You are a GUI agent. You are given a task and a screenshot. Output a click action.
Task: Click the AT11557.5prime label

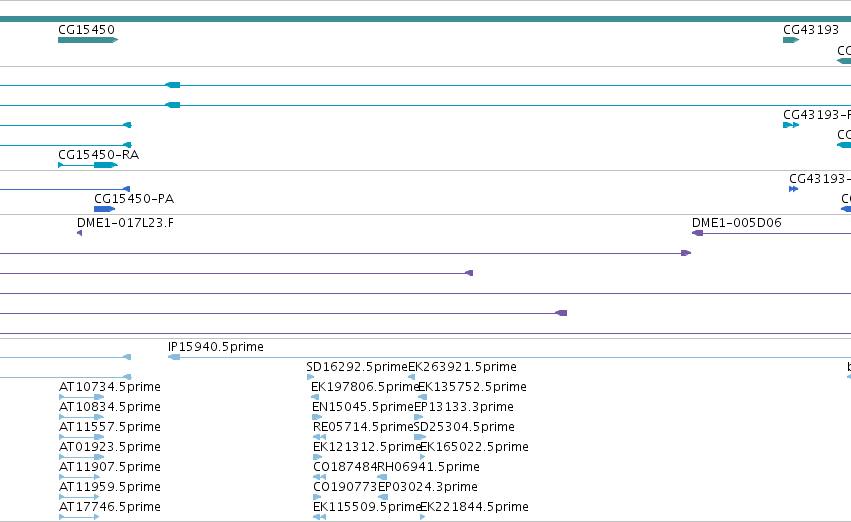click(110, 427)
